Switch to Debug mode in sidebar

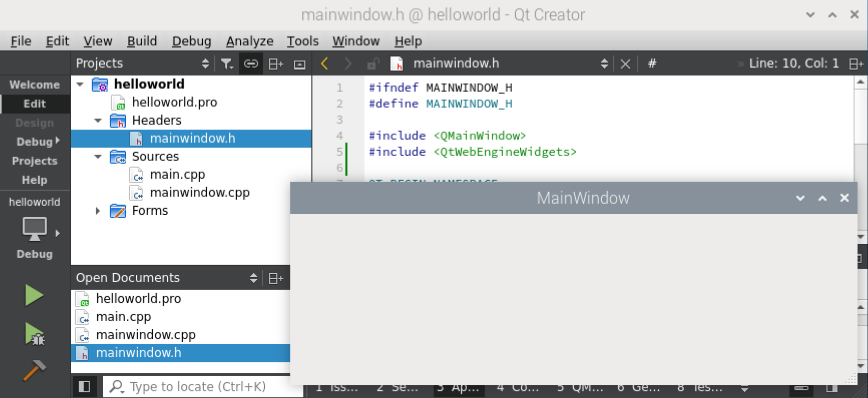(x=35, y=142)
